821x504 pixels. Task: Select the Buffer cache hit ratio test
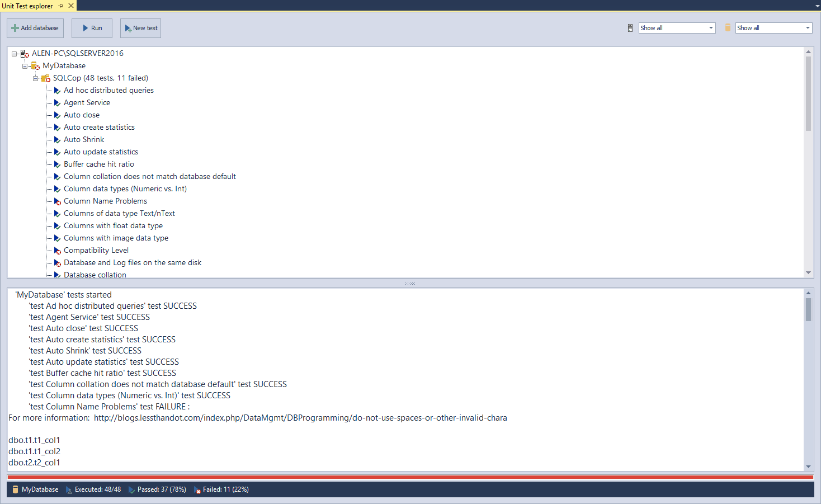99,164
